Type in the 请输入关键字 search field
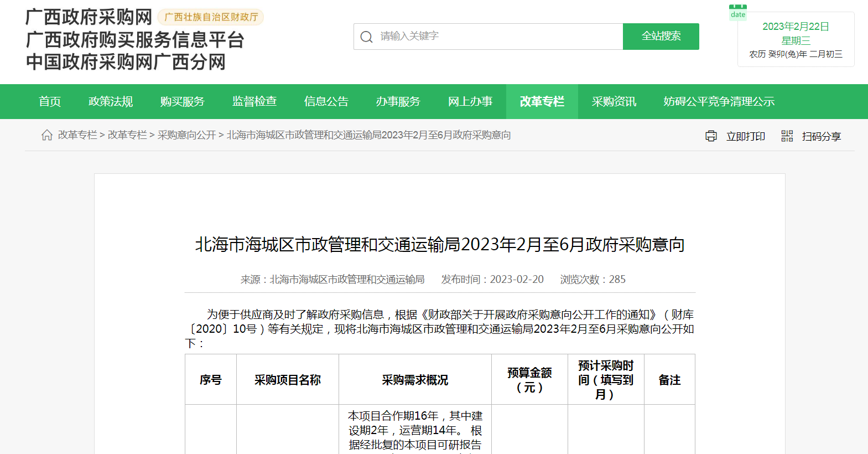Image resolution: width=868 pixels, height=454 pixels. point(498,37)
